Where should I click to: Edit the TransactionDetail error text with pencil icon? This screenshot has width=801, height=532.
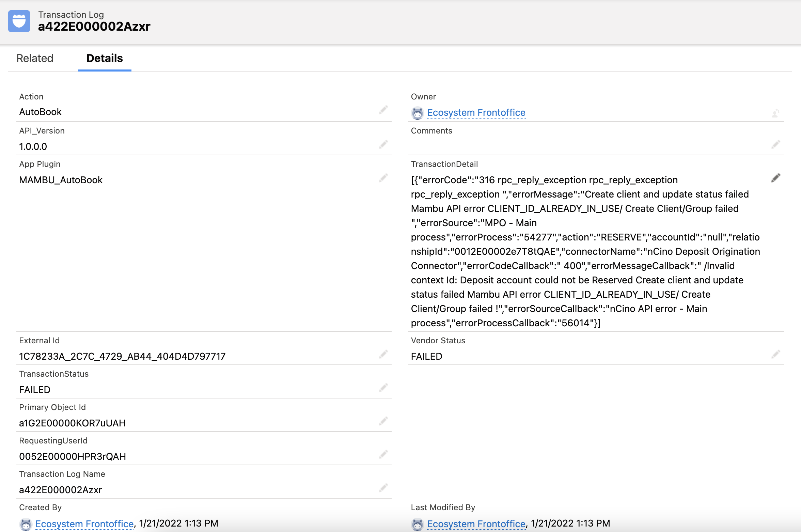(x=776, y=177)
